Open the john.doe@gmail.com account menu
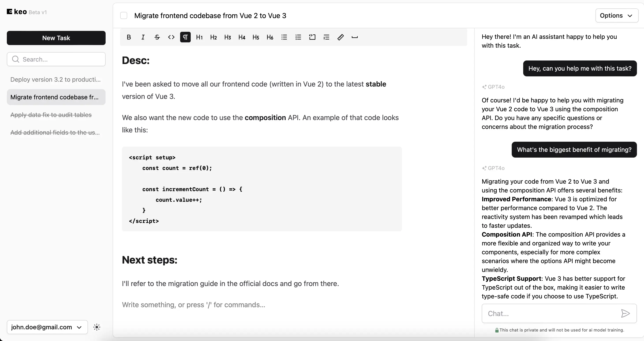 pyautogui.click(x=47, y=327)
